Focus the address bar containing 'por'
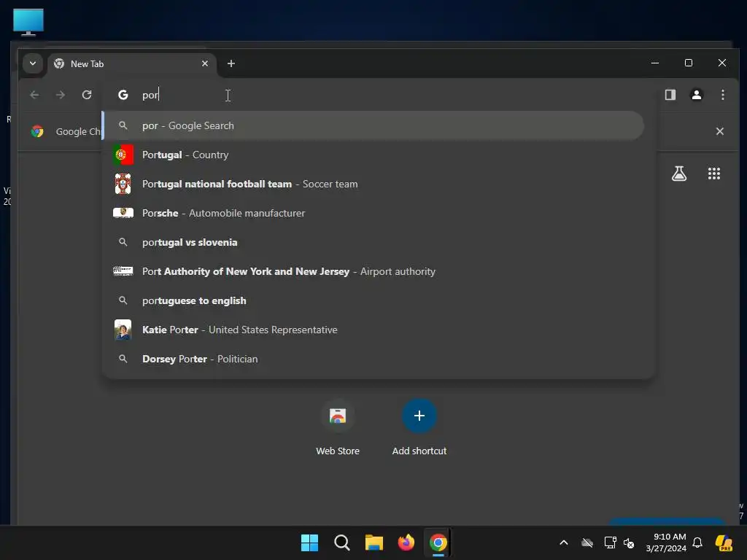 click(379, 95)
